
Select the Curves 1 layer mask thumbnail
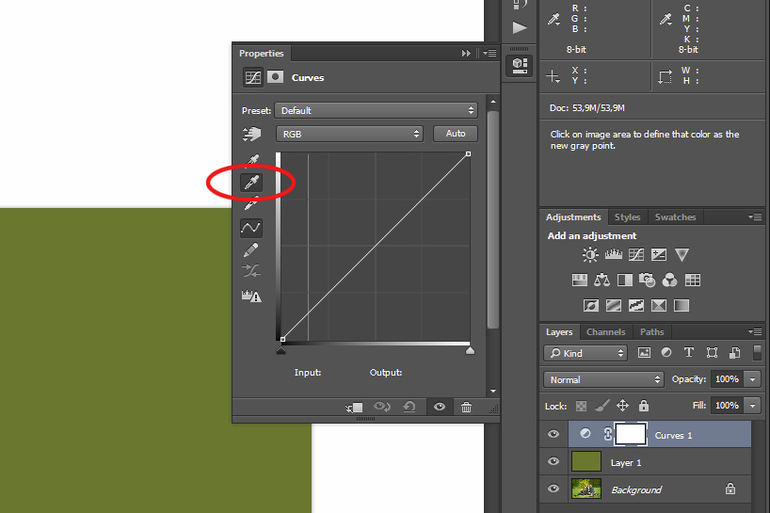630,434
